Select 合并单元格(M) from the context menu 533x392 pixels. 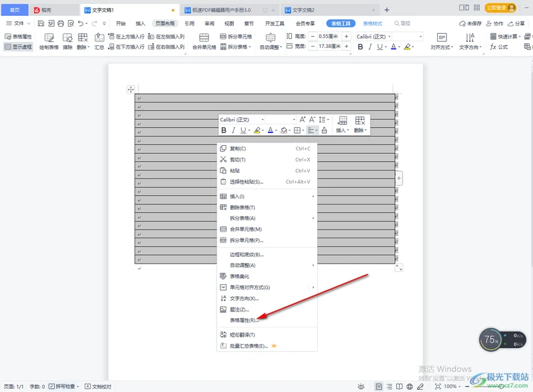tap(267, 230)
